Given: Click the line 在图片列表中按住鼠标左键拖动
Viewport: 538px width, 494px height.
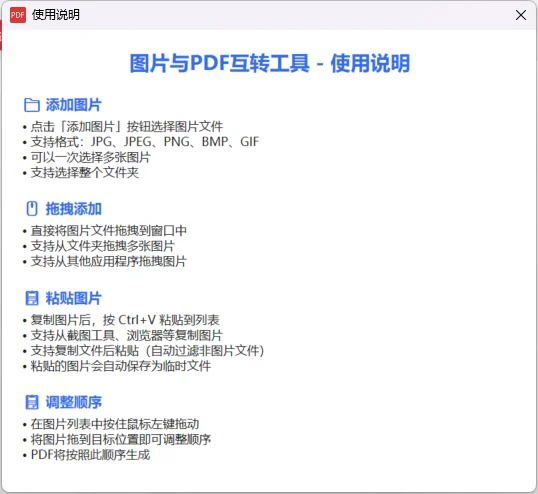Looking at the screenshot, I should 115,424.
